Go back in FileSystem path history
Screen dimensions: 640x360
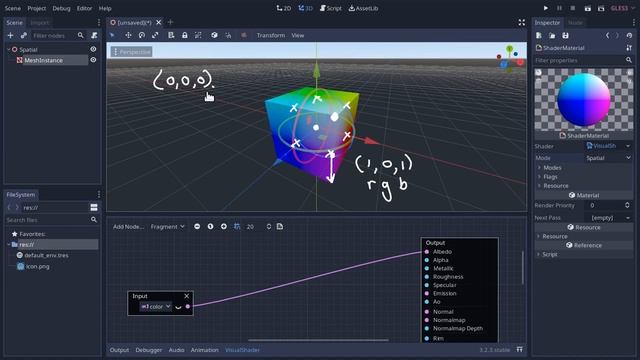pos(9,207)
